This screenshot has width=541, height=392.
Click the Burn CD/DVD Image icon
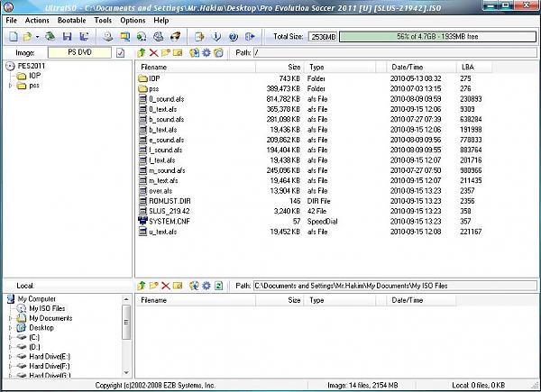point(175,37)
